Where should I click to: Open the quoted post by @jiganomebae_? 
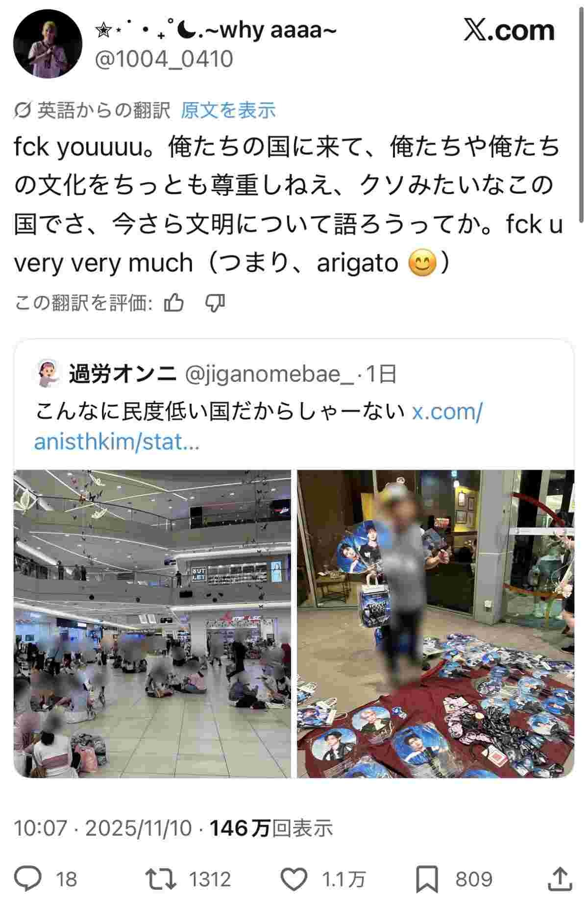point(294,559)
